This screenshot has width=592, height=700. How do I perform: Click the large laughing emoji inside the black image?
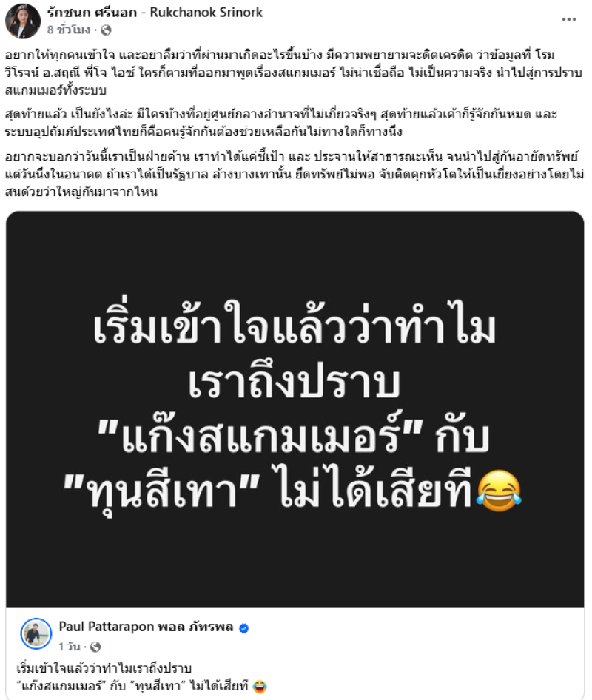(499, 491)
